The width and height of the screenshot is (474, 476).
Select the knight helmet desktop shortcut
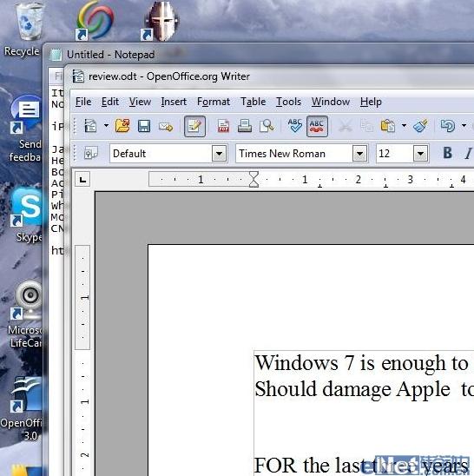click(x=160, y=21)
